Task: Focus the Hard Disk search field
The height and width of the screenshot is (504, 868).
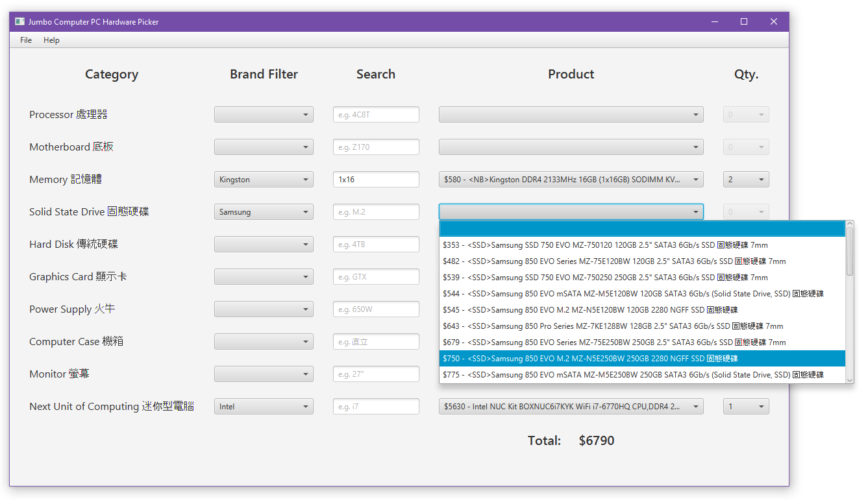Action: (x=376, y=245)
